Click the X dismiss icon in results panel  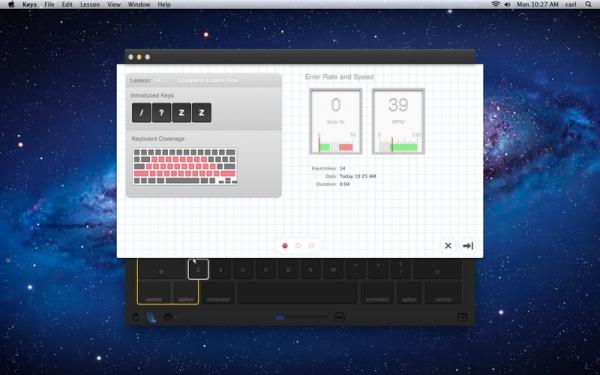[x=448, y=246]
